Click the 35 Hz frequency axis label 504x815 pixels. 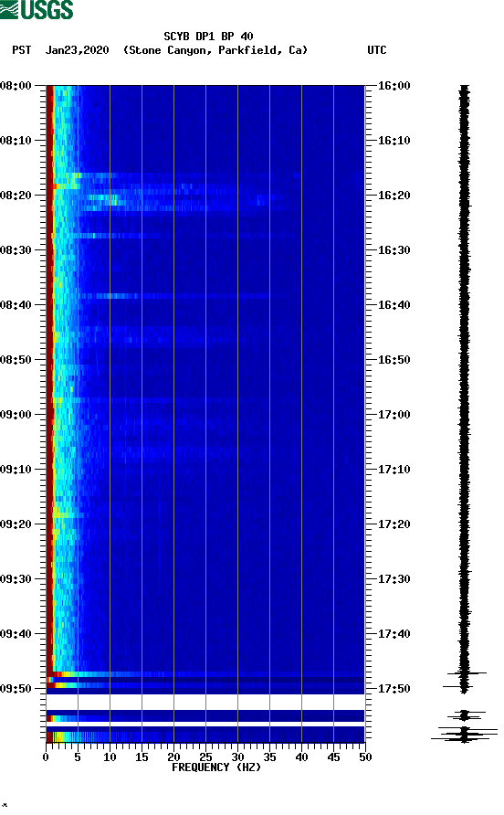point(269,757)
